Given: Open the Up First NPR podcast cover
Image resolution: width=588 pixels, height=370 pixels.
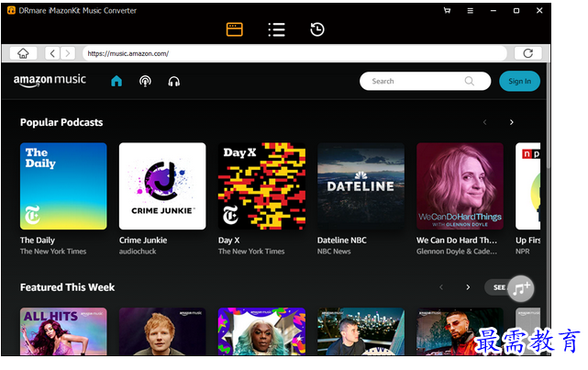Looking at the screenshot, I should pyautogui.click(x=528, y=186).
